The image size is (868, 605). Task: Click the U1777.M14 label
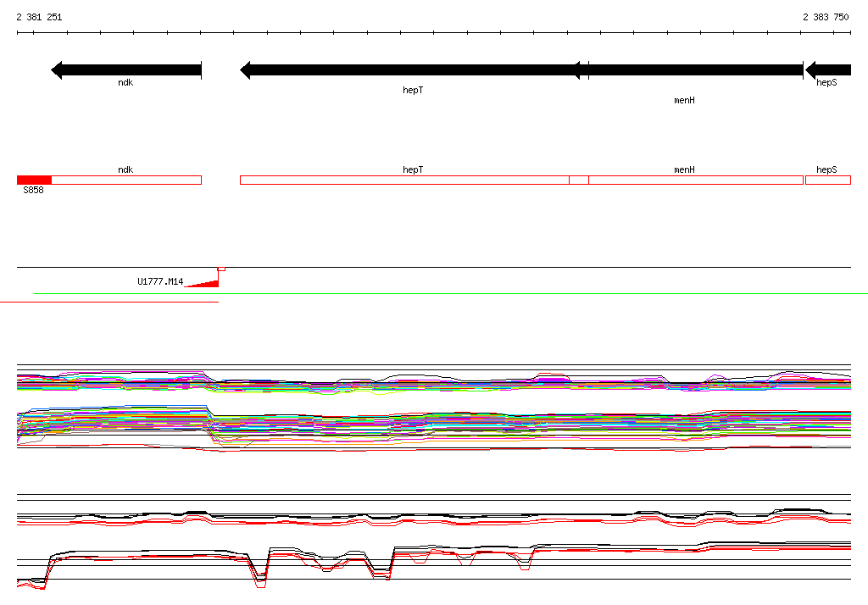click(x=160, y=282)
